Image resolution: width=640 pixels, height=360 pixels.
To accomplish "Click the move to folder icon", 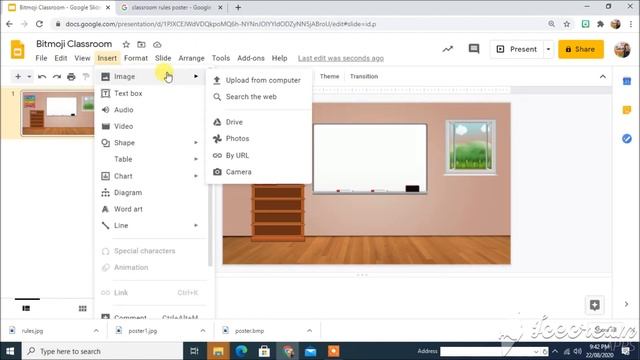I will pyautogui.click(x=141, y=44).
